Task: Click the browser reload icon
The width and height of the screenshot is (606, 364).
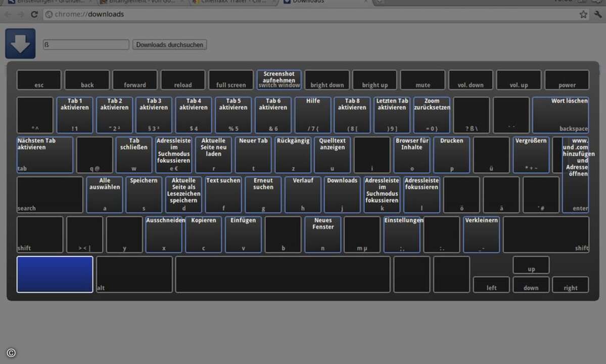Action: (x=34, y=14)
